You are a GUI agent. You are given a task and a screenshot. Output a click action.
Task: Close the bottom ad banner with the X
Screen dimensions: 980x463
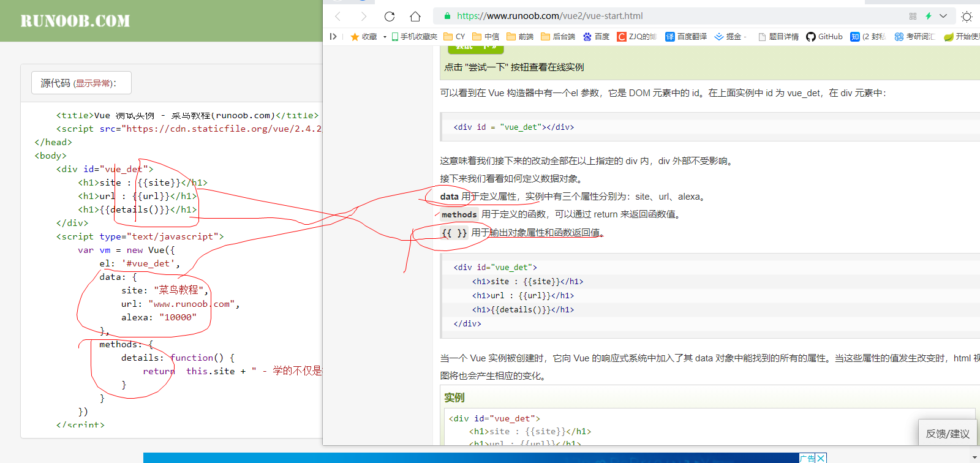tap(821, 457)
